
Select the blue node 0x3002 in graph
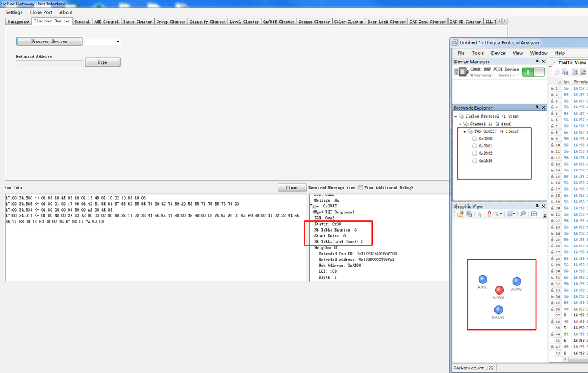[517, 282]
